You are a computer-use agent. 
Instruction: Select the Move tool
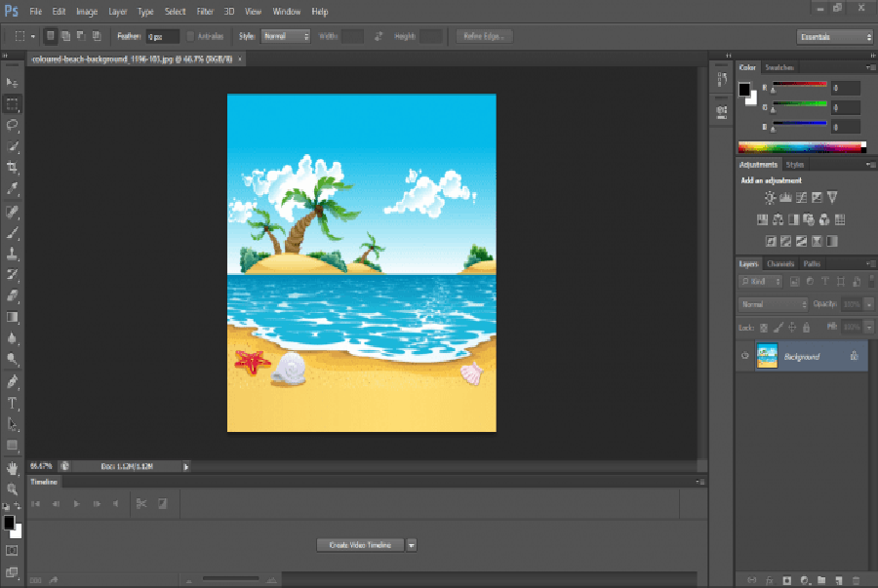[13, 82]
